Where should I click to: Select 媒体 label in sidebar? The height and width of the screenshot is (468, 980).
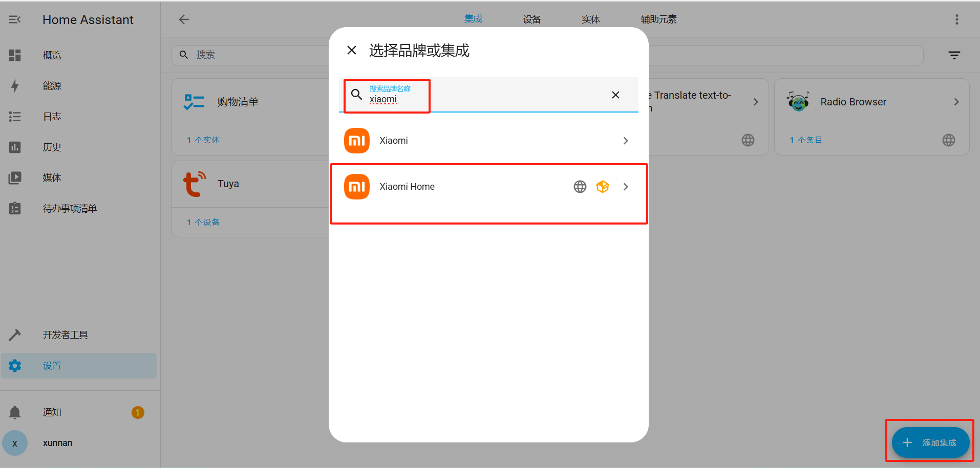pyautogui.click(x=52, y=178)
